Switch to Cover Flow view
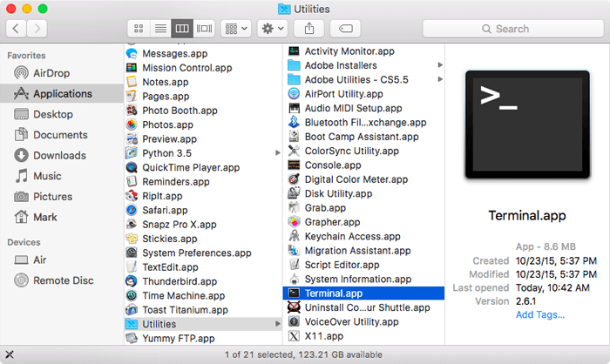The width and height of the screenshot is (610, 364). coord(204,29)
